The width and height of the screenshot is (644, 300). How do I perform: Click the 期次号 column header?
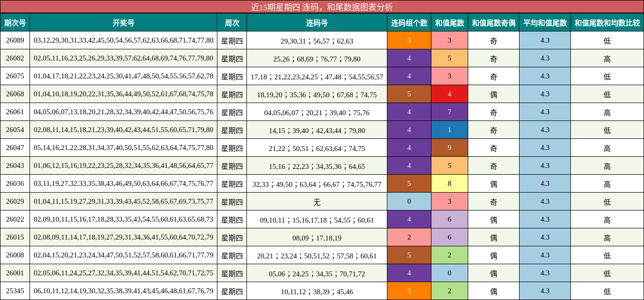pyautogui.click(x=15, y=23)
